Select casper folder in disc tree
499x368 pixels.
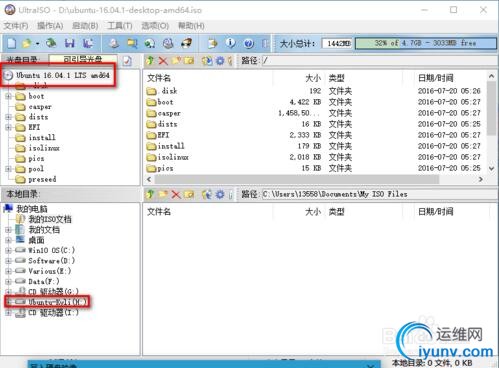pos(40,107)
